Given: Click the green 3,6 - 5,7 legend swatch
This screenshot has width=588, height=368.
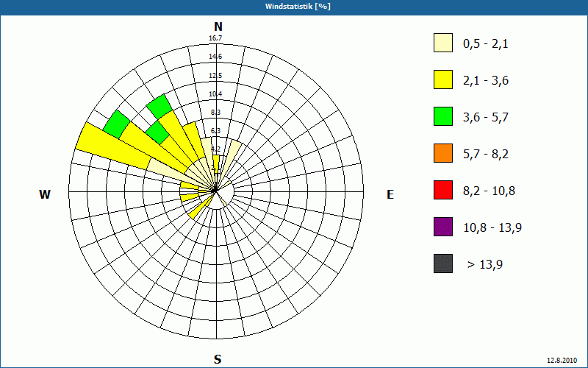Looking at the screenshot, I should pos(443,116).
